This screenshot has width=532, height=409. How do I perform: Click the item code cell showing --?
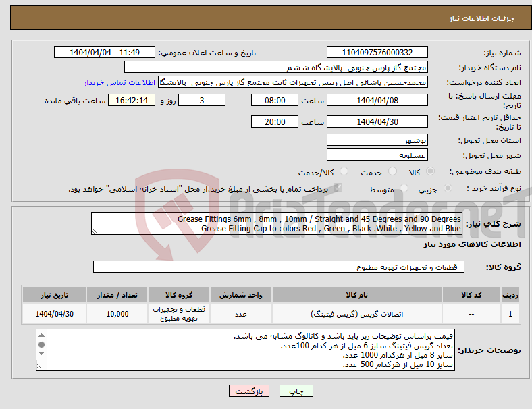pyautogui.click(x=471, y=314)
